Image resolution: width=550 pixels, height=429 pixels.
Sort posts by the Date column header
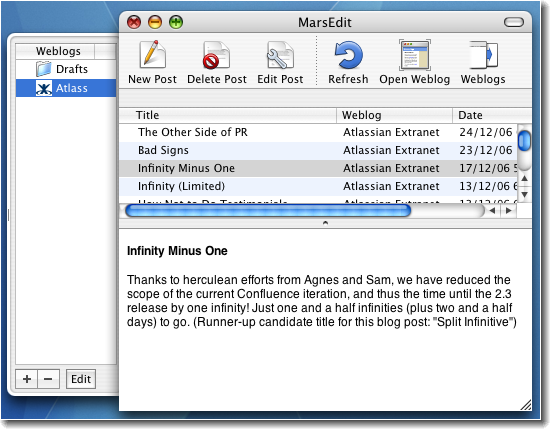coord(492,115)
